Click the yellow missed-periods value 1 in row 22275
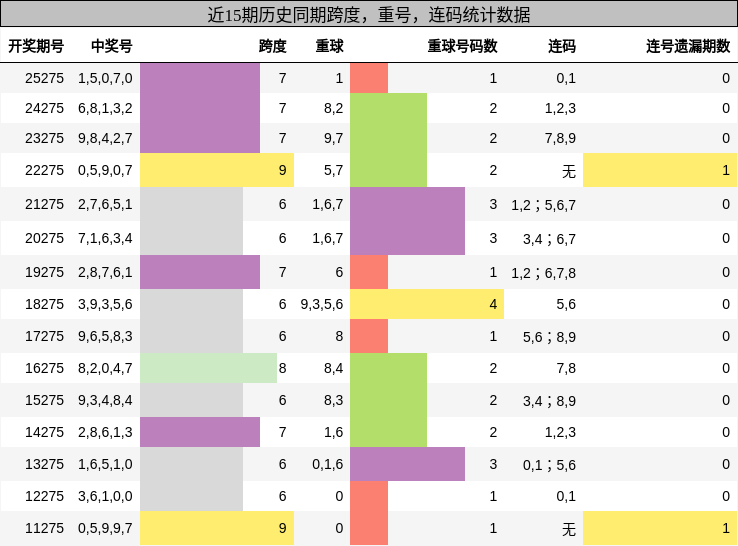This screenshot has width=738, height=546. [726, 170]
